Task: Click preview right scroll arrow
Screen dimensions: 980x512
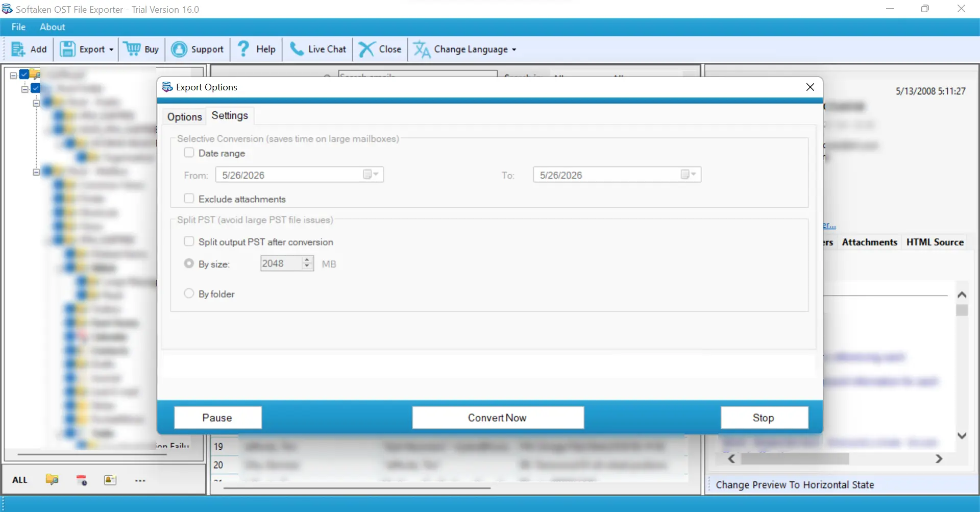Action: [939, 458]
